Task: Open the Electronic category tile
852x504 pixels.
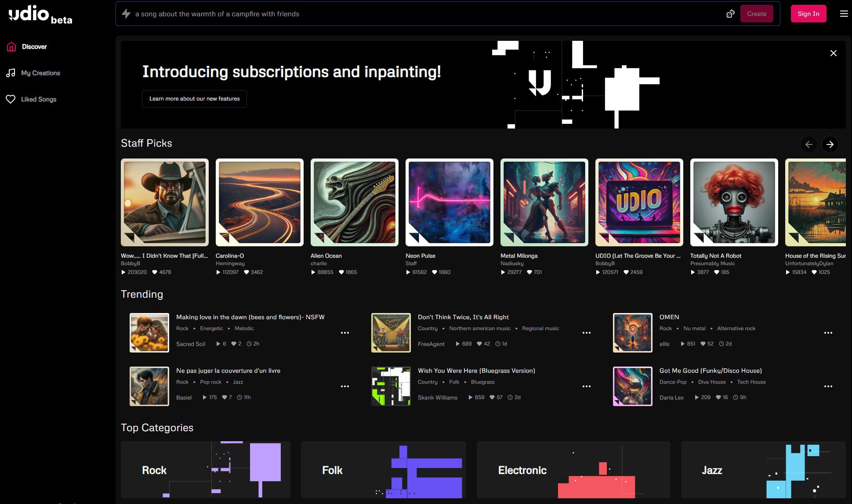Action: pyautogui.click(x=573, y=470)
